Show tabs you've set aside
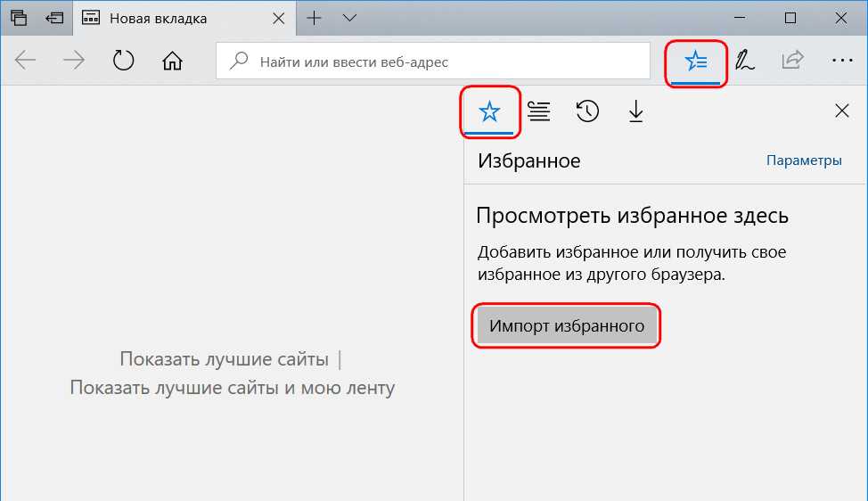Viewport: 868px width, 501px height. pyautogui.click(x=20, y=18)
